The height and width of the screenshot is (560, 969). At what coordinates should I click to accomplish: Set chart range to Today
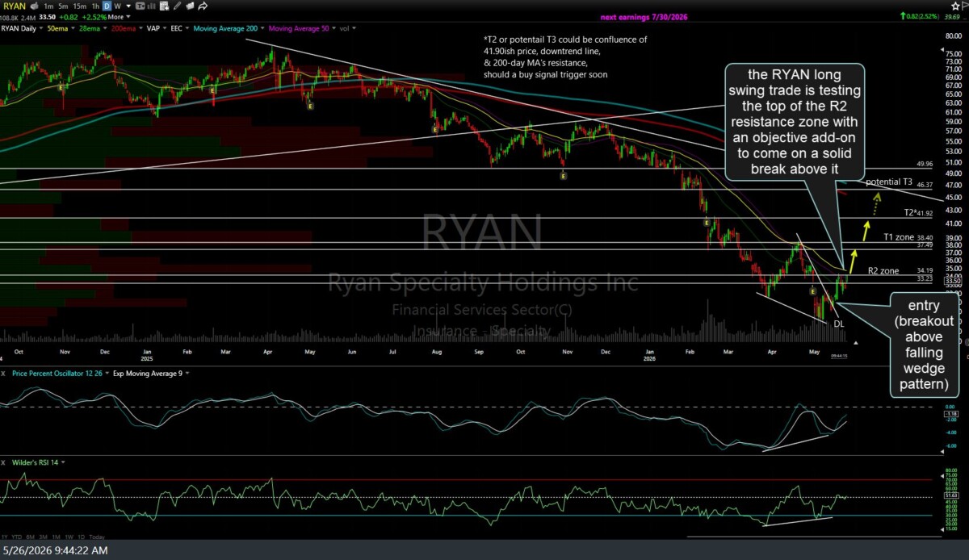[x=97, y=537]
